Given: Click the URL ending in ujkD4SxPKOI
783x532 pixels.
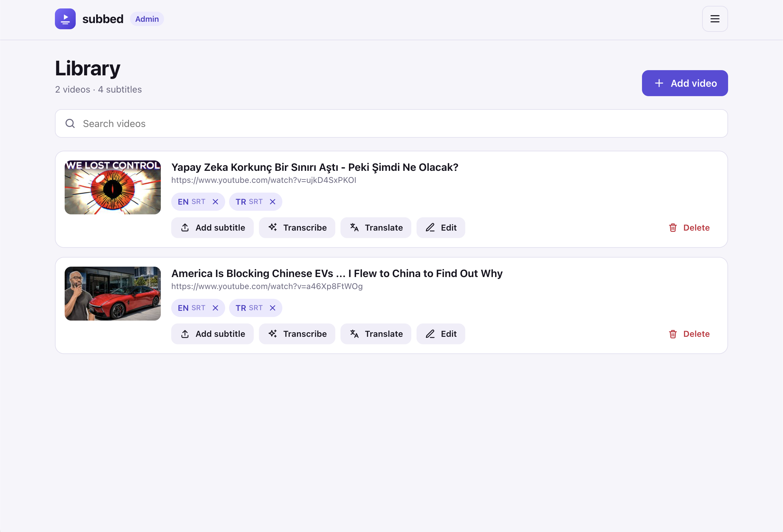Looking at the screenshot, I should tap(263, 180).
